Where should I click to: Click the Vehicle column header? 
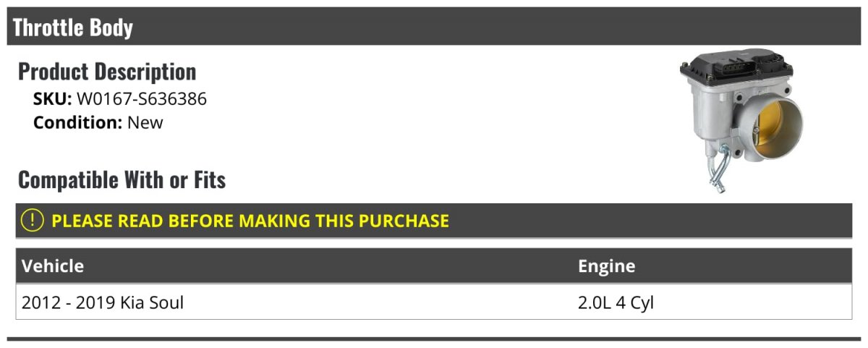coord(53,266)
